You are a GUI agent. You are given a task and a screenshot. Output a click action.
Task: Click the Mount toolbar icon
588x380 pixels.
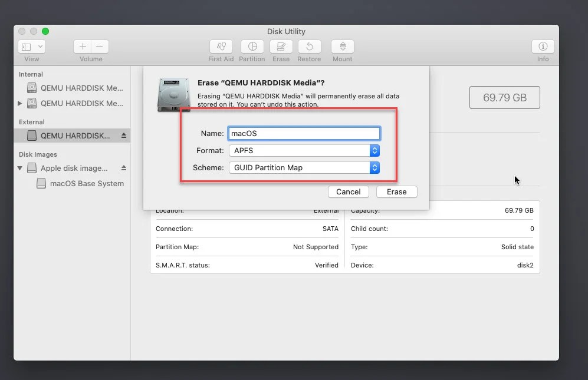(342, 48)
